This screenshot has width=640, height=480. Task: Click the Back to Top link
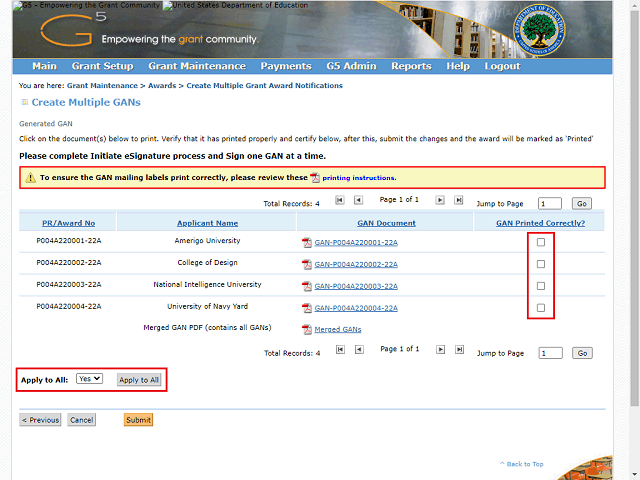[x=522, y=464]
